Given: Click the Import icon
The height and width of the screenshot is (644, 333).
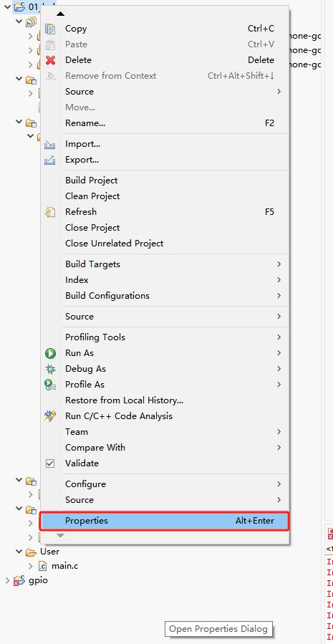Looking at the screenshot, I should (x=49, y=145).
